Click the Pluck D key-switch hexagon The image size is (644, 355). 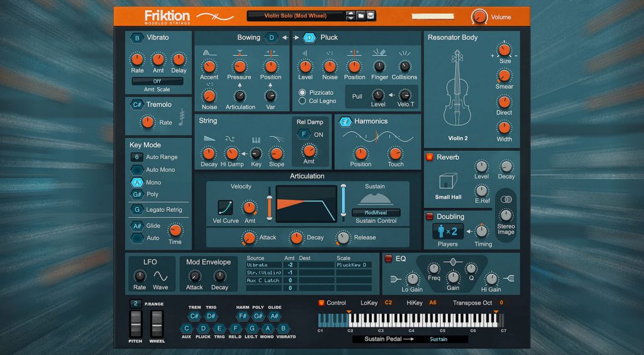[309, 38]
